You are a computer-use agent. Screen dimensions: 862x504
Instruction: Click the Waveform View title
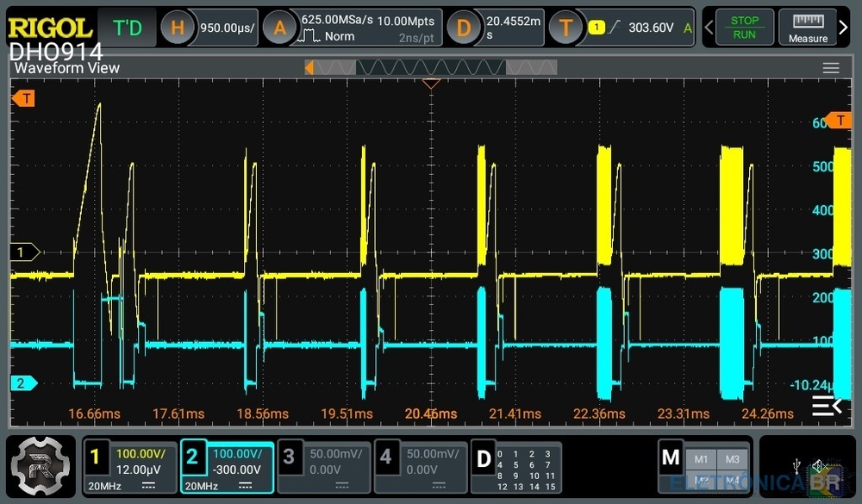(66, 68)
